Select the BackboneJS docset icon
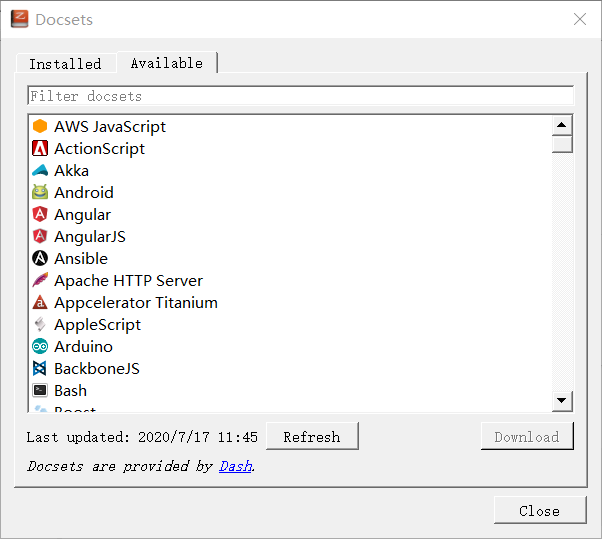602x539 pixels. point(40,369)
